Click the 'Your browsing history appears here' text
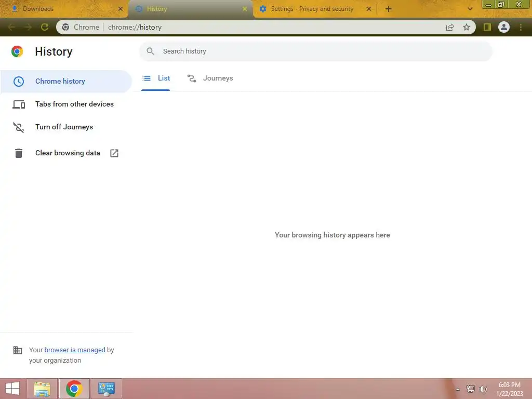 (332, 235)
